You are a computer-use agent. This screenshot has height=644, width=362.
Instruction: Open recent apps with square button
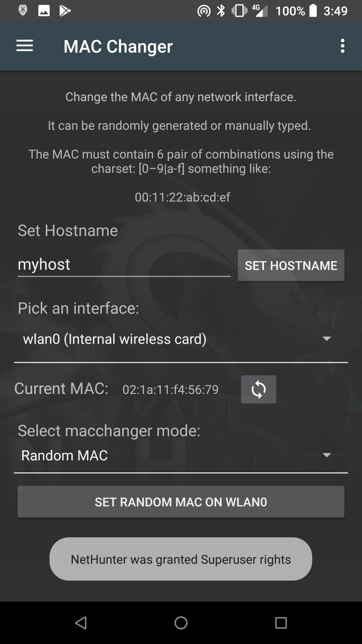(x=281, y=623)
